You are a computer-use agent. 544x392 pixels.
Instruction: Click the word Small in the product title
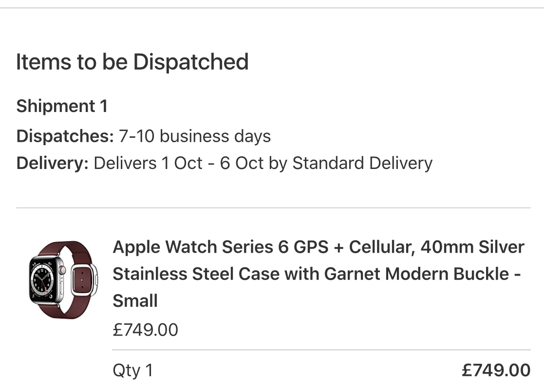click(x=135, y=301)
